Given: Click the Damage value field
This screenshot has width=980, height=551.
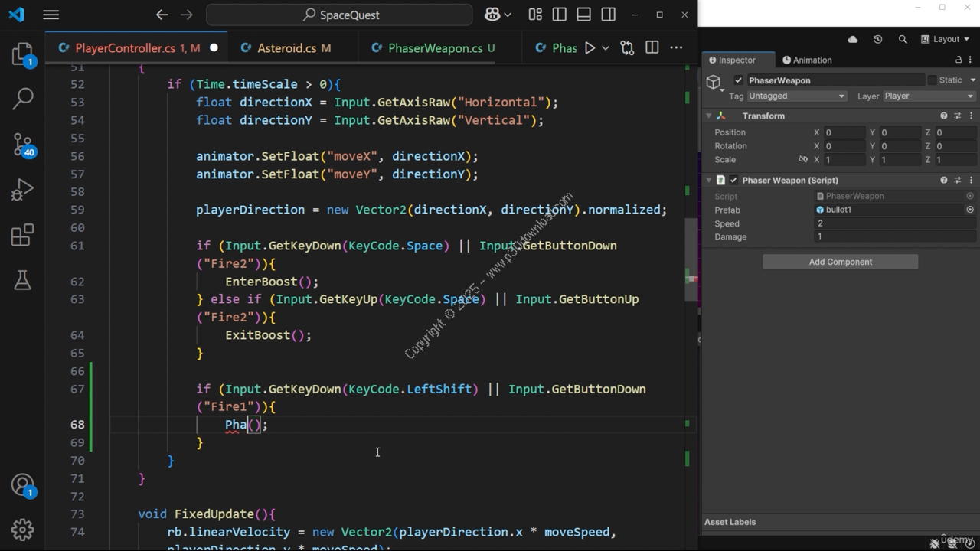Looking at the screenshot, I should pyautogui.click(x=896, y=236).
